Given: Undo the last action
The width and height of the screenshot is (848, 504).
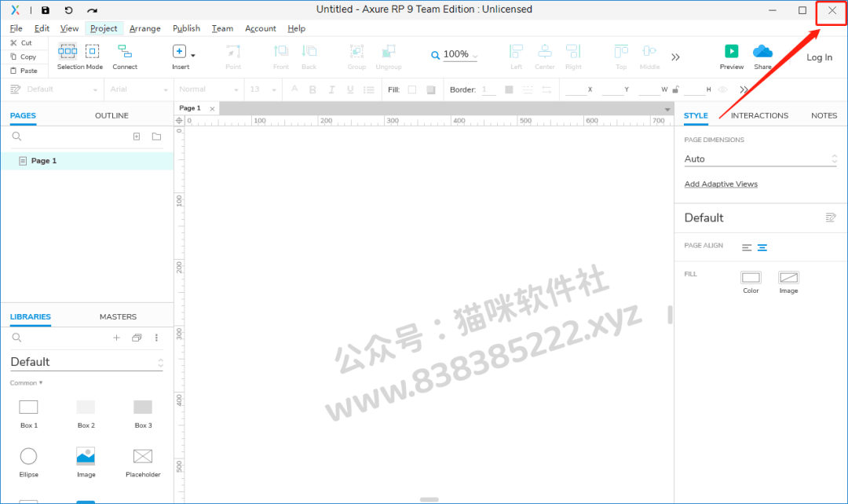Looking at the screenshot, I should 68,10.
